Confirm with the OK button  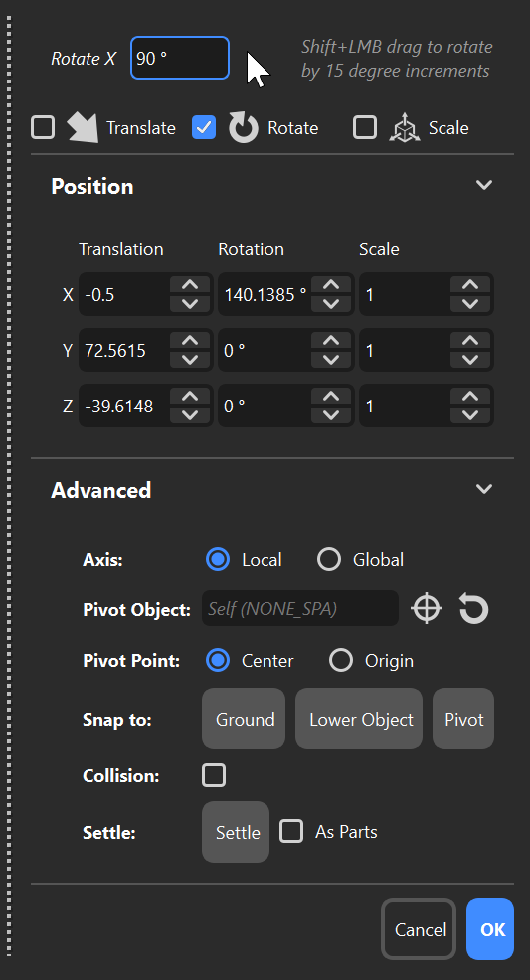(x=490, y=929)
